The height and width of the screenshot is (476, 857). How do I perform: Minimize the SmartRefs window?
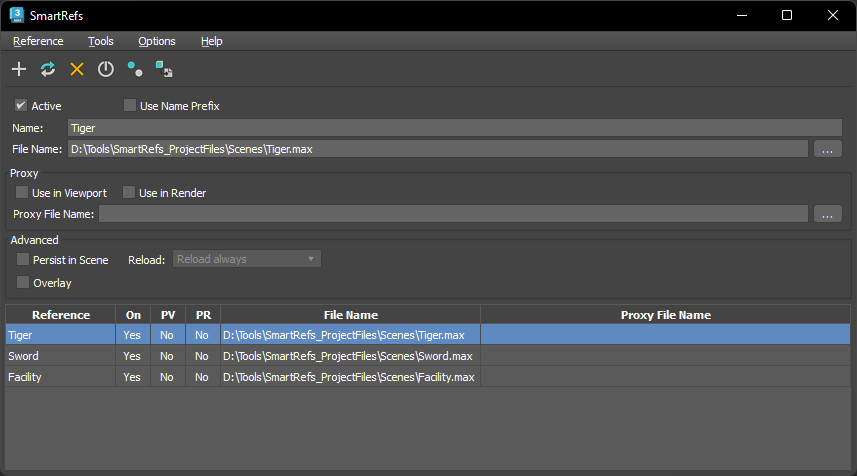pyautogui.click(x=742, y=15)
